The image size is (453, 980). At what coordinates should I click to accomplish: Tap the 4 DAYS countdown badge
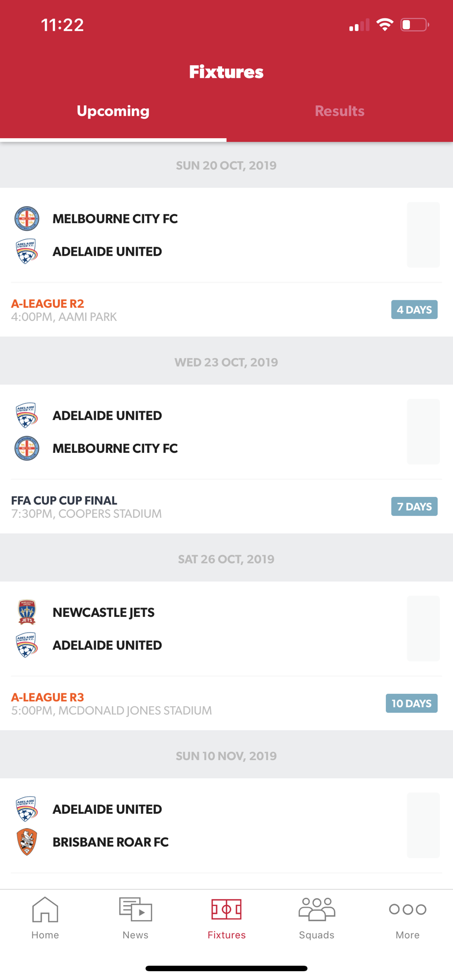tap(414, 310)
